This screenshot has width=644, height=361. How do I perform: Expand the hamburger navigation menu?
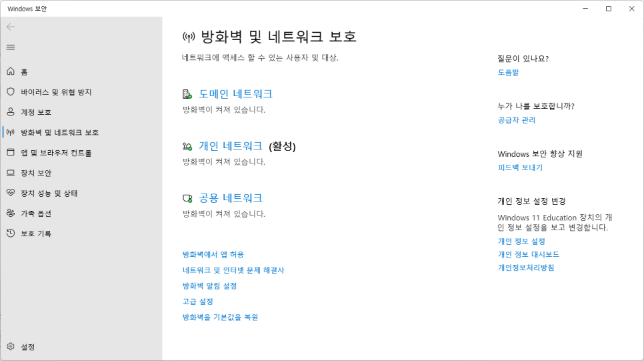tap(11, 47)
